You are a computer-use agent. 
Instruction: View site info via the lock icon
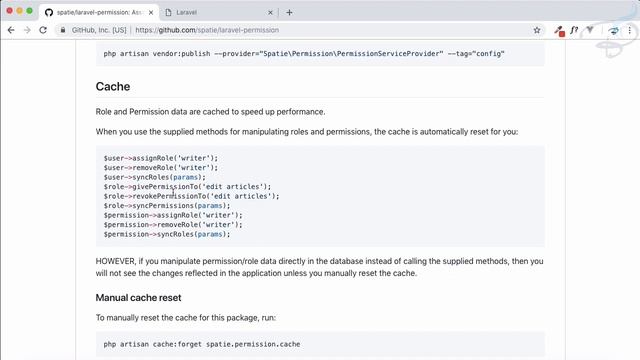coord(62,30)
